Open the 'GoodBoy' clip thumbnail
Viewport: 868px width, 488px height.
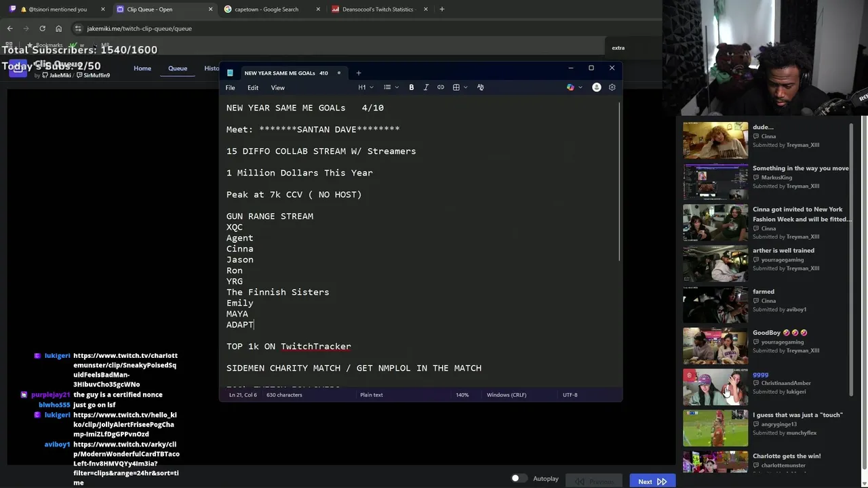point(715,346)
